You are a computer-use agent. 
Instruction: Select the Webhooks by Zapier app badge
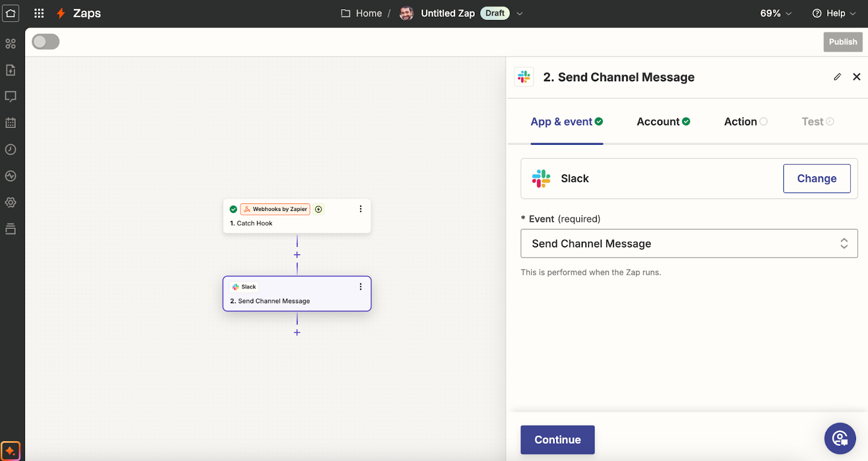tap(275, 209)
